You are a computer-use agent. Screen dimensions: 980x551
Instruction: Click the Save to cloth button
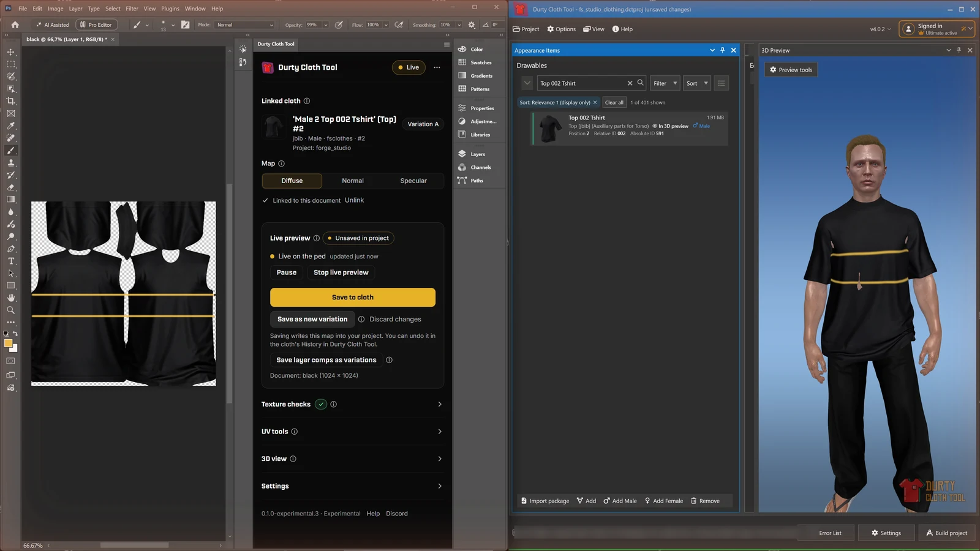click(x=353, y=298)
